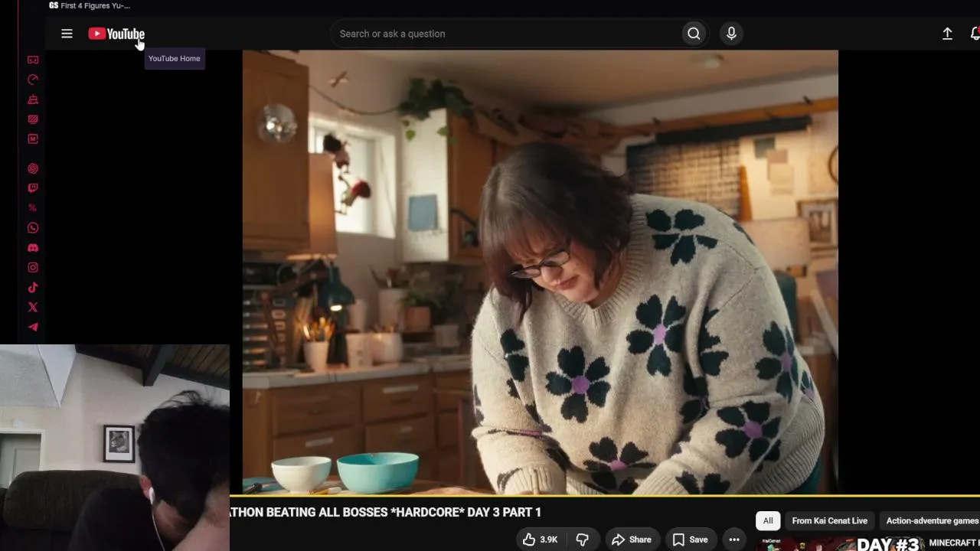980x551 pixels.
Task: Open TikTok in the sidebar
Action: point(33,288)
